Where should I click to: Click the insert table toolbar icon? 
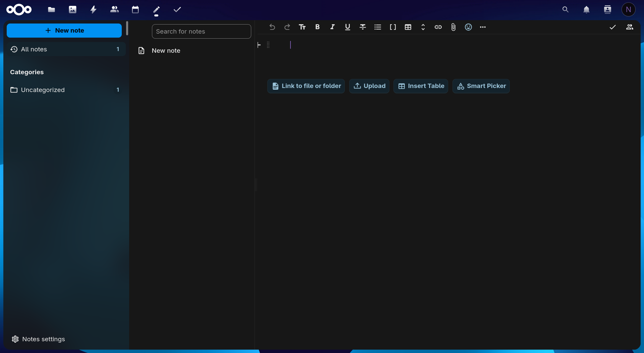point(408,27)
